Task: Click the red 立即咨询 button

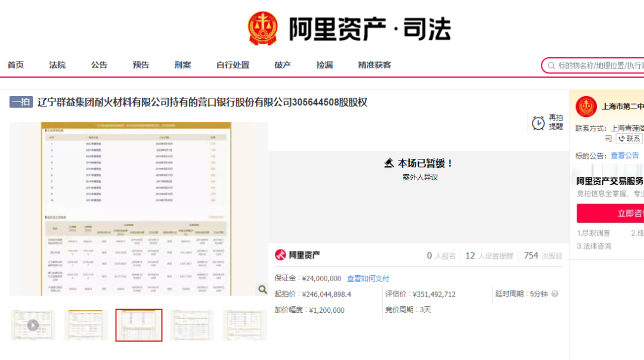Action: tap(611, 213)
